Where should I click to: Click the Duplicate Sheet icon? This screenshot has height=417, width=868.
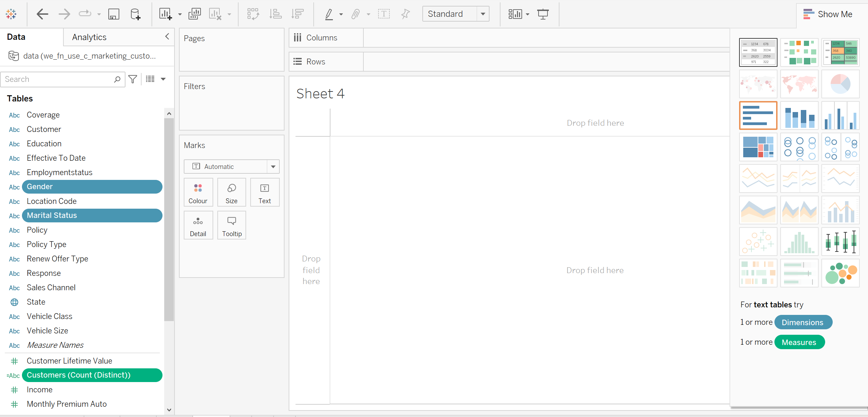point(194,14)
